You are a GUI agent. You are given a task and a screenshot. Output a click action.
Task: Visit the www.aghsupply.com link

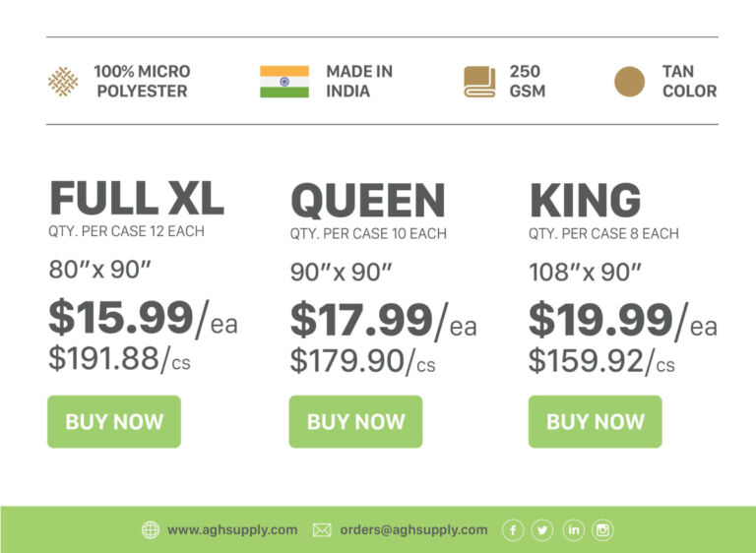(x=232, y=529)
